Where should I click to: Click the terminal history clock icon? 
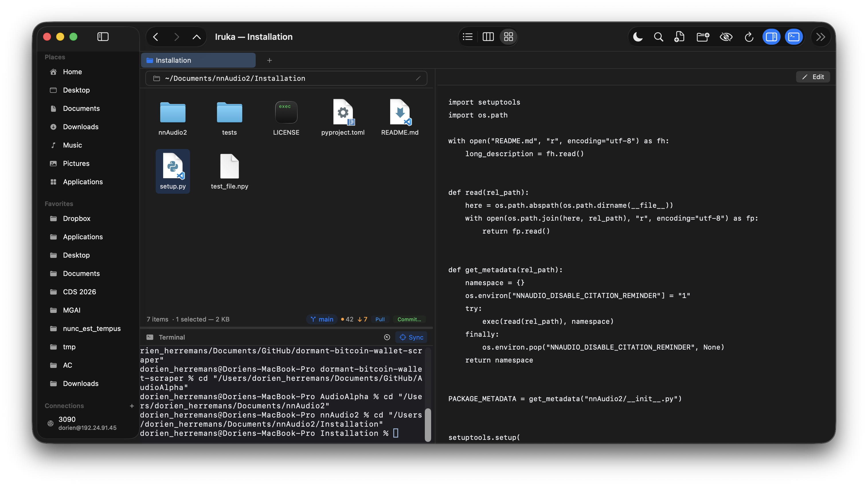(387, 337)
